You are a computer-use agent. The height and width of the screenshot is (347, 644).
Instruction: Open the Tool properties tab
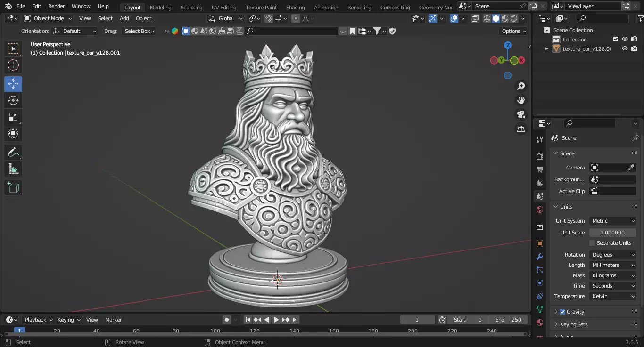point(540,140)
